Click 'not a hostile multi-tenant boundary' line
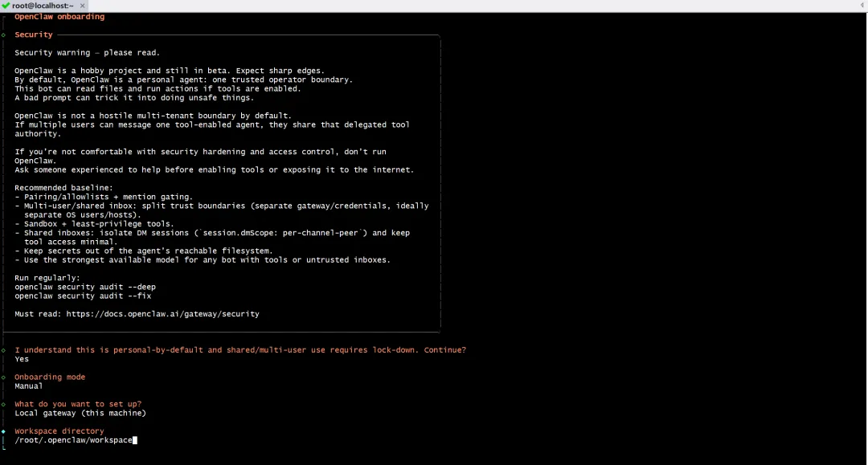The image size is (868, 465). click(153, 116)
